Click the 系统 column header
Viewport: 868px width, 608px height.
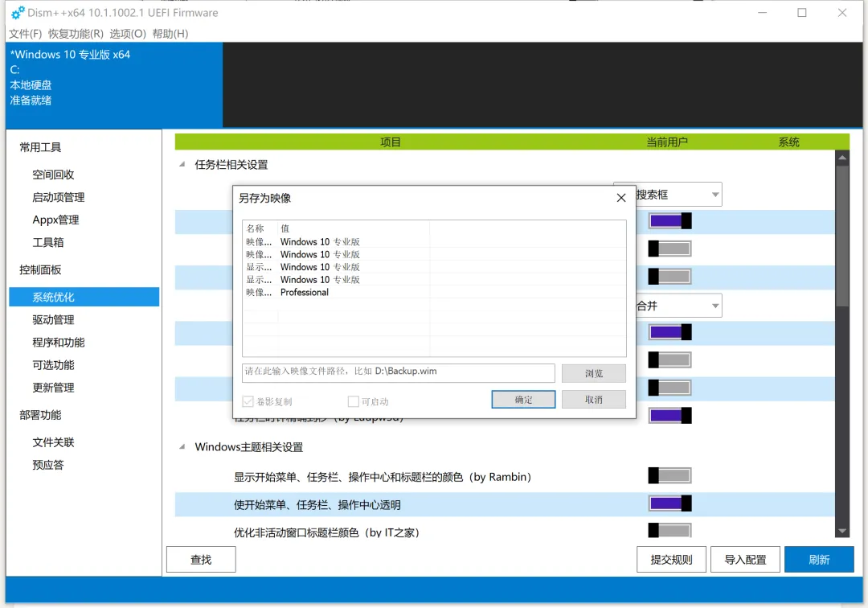tap(789, 142)
